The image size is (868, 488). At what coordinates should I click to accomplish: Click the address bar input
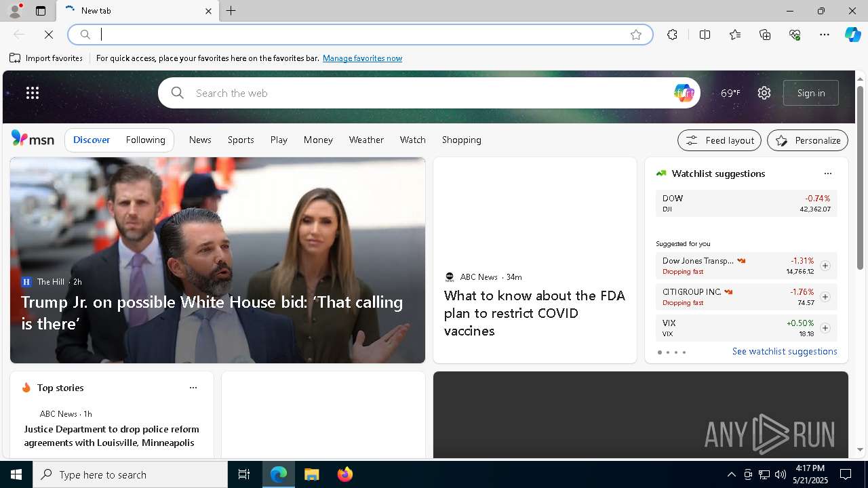[x=359, y=35]
